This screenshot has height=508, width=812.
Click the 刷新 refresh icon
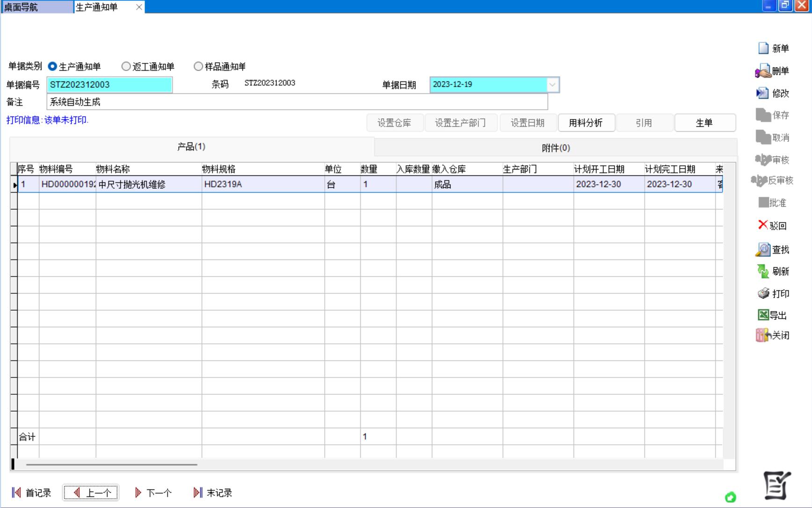click(763, 271)
